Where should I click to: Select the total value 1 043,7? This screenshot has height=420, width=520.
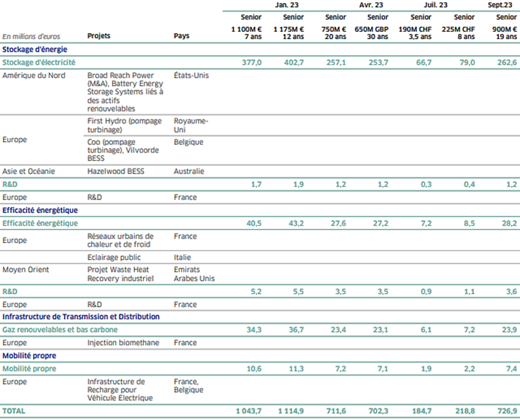pos(249,411)
